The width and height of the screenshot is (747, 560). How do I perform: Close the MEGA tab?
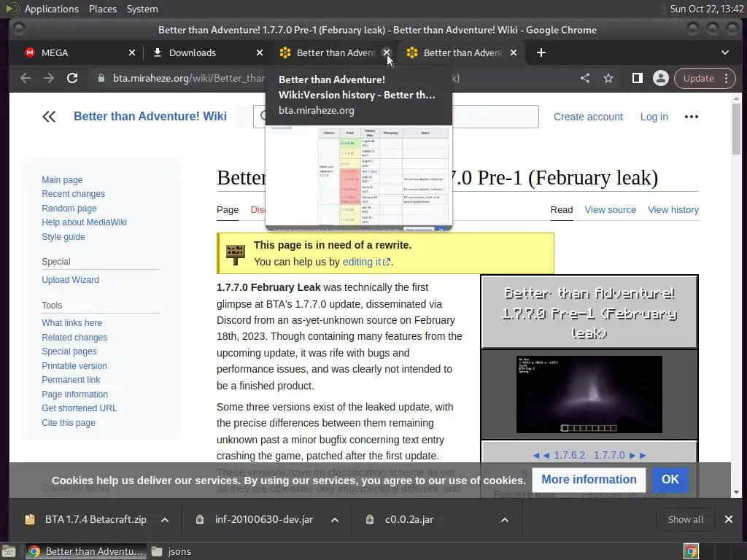click(132, 52)
